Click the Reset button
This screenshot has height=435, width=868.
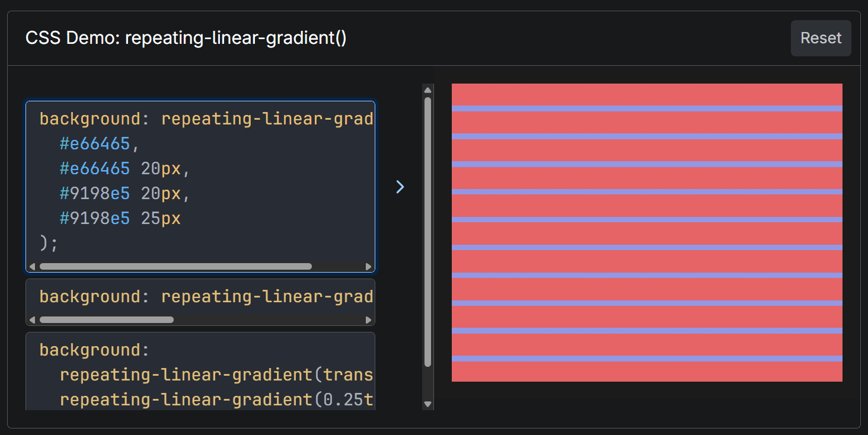coord(821,39)
